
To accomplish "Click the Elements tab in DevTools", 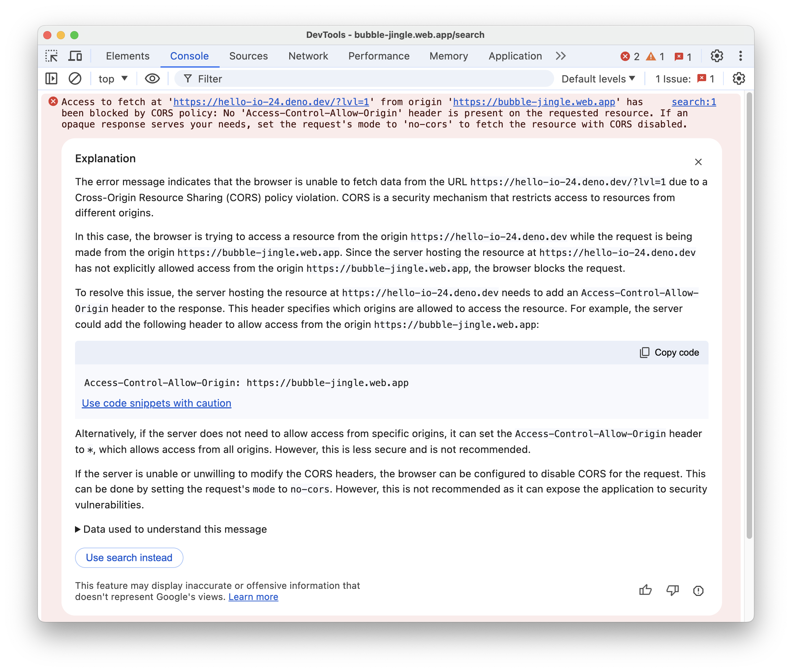I will tap(127, 55).
